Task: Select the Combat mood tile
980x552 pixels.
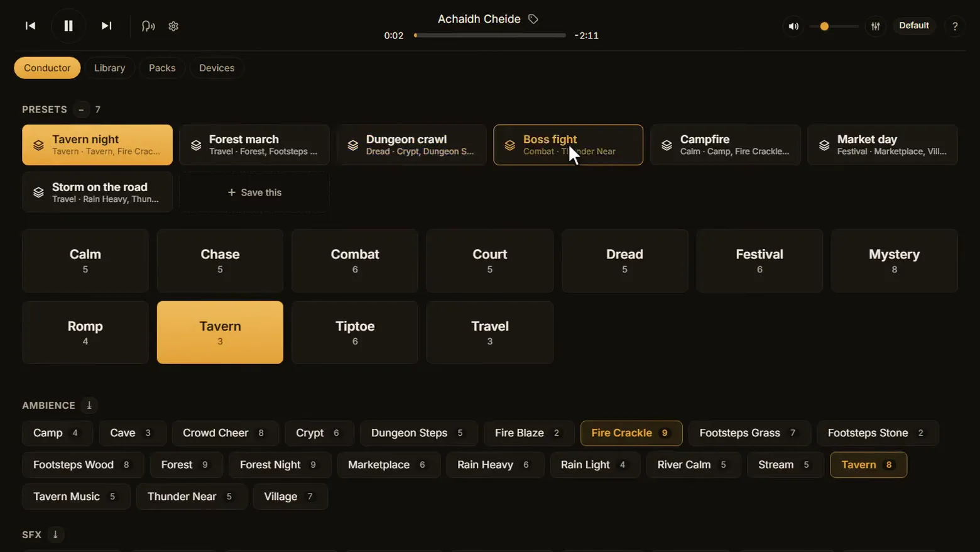Action: click(x=355, y=260)
